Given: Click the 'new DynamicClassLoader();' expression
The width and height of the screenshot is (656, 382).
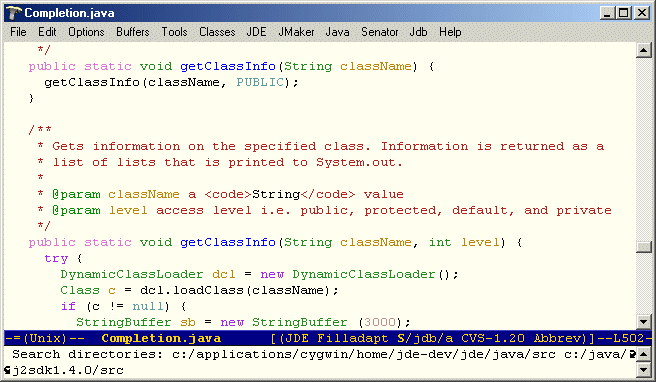Looking at the screenshot, I should pyautogui.click(x=359, y=274).
